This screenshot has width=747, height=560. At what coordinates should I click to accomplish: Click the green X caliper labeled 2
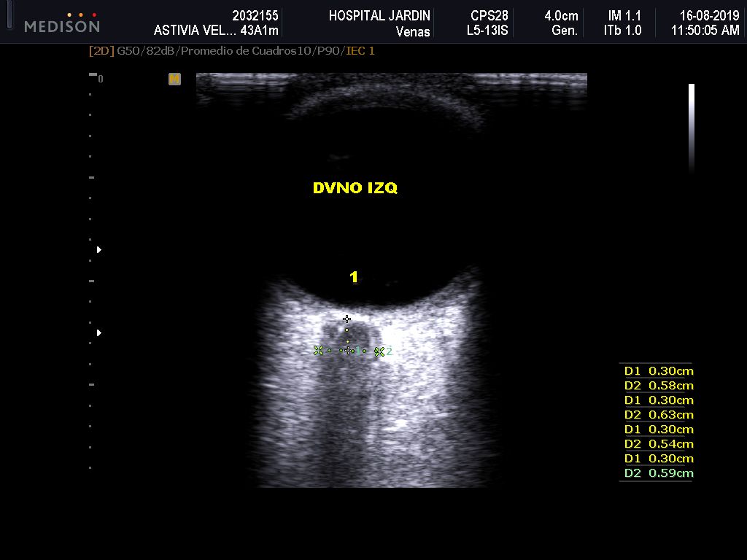(x=379, y=351)
